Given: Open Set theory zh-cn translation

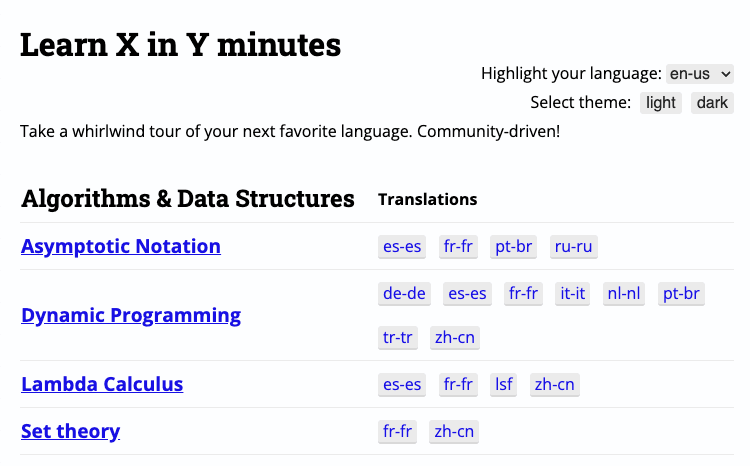Looking at the screenshot, I should pos(454,431).
